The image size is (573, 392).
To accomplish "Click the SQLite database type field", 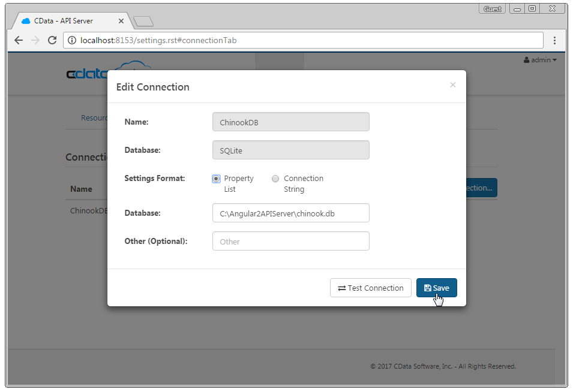I will 290,150.
